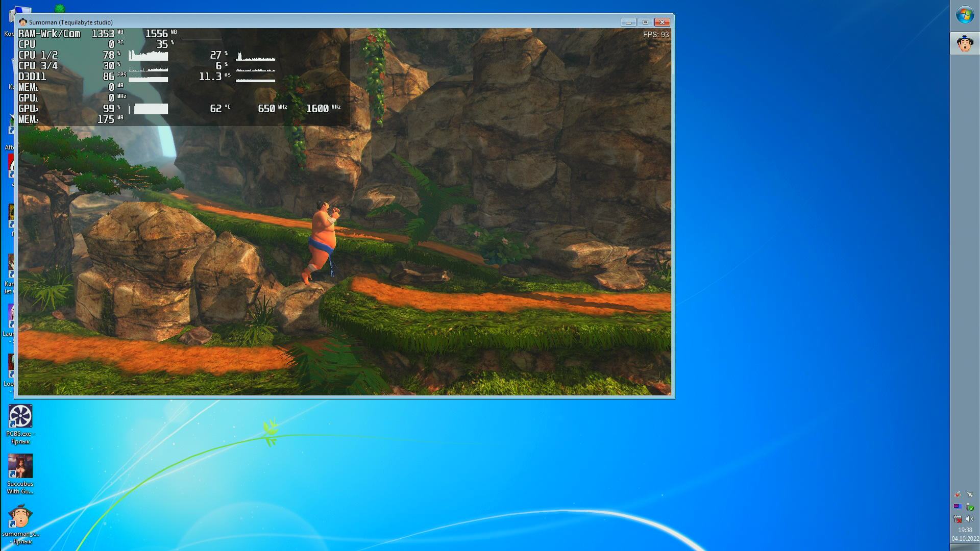Image resolution: width=980 pixels, height=551 pixels.
Task: Click the Show Desktop strip below the date
Action: 965,547
